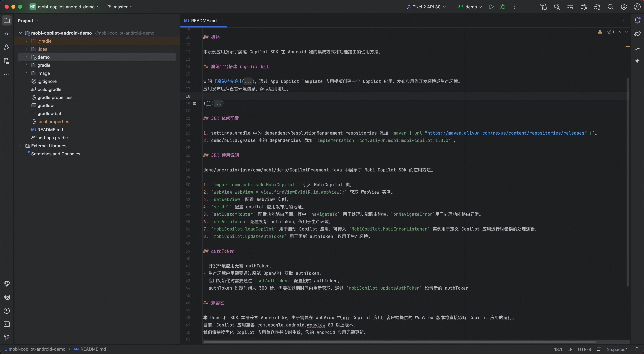The width and height of the screenshot is (644, 354).
Task: Go to next highlighted problem arrow
Action: (626, 32)
